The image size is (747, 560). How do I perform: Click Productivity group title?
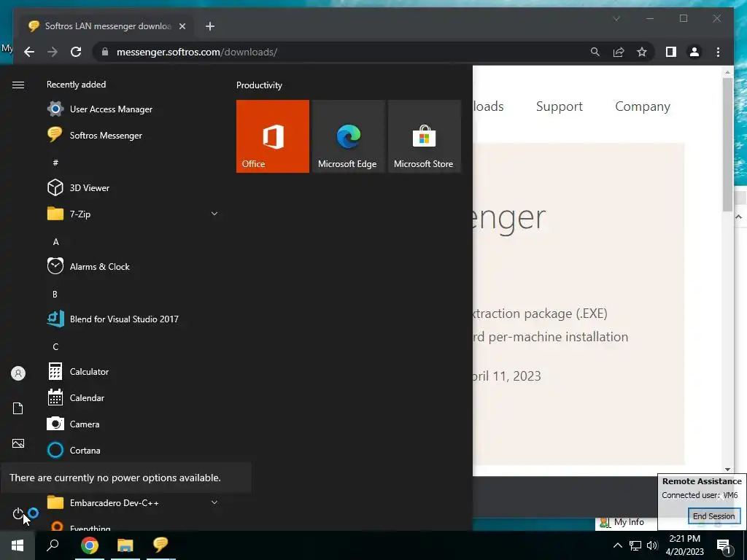[259, 85]
